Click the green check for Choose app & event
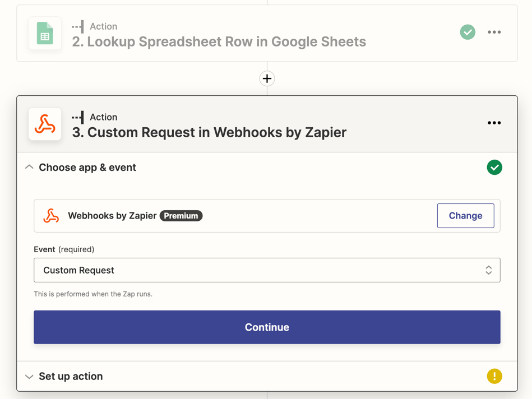The image size is (532, 399). (494, 167)
